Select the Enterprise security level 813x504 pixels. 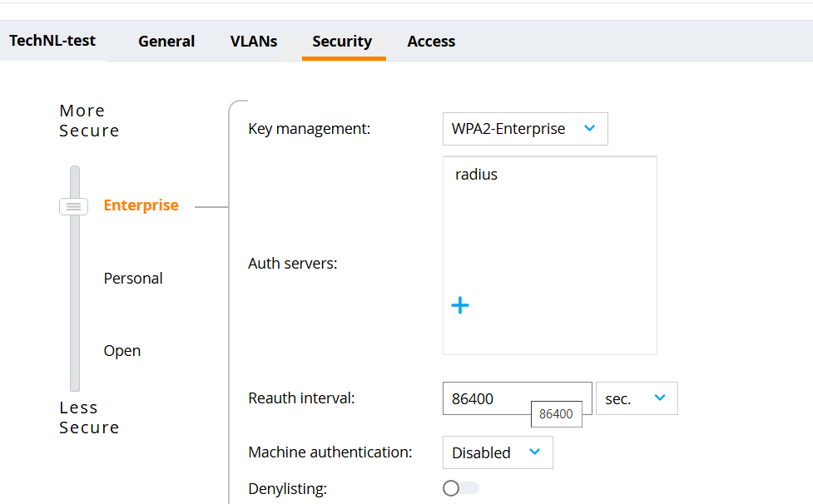[x=141, y=205]
